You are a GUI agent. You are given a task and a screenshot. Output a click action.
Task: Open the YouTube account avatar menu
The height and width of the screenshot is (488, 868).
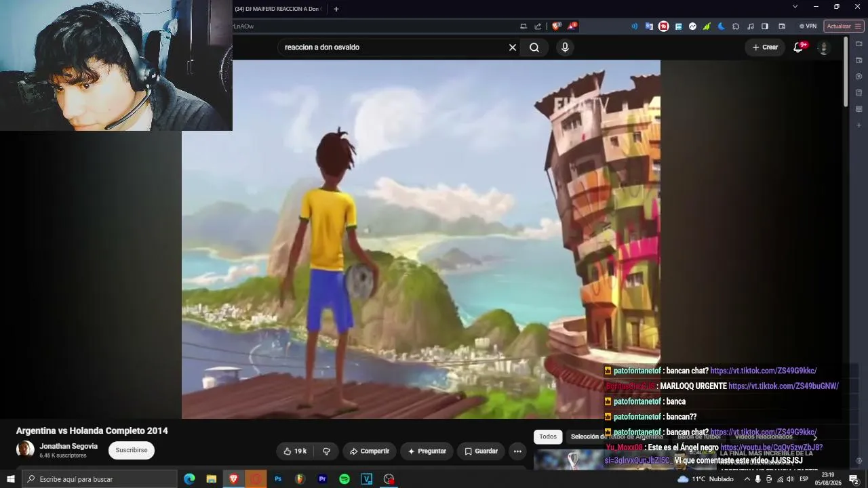[x=823, y=48]
